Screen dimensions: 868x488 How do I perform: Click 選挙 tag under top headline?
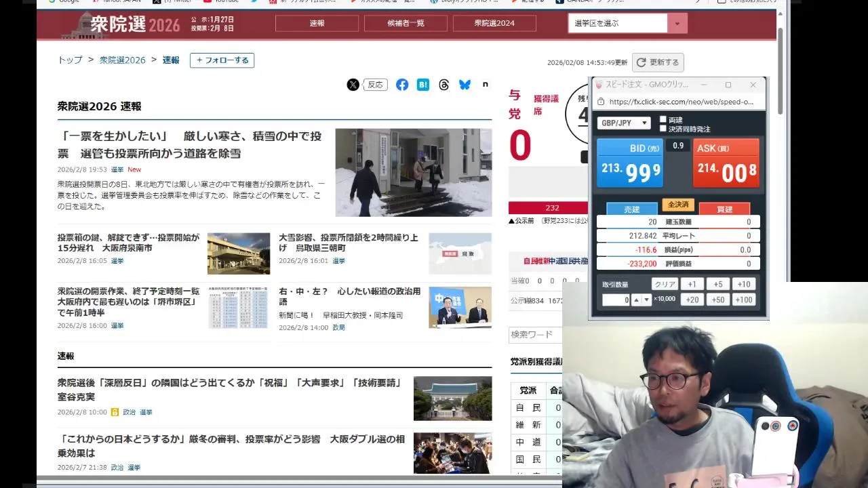[117, 169]
